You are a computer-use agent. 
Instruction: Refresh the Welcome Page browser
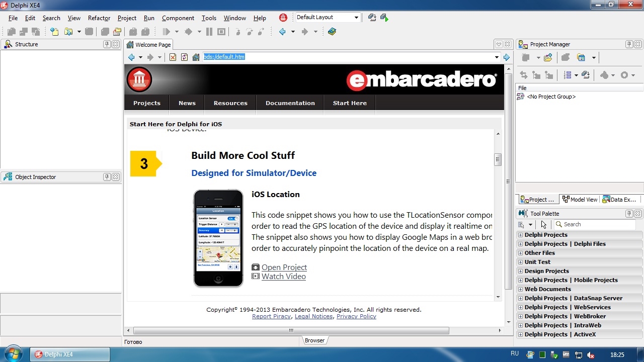pyautogui.click(x=184, y=57)
